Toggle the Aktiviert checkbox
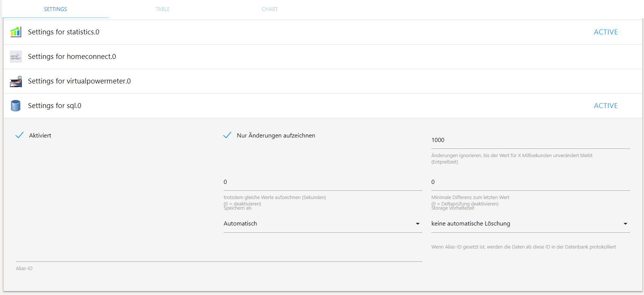Viewport: 644px width, 295px height. 20,135
